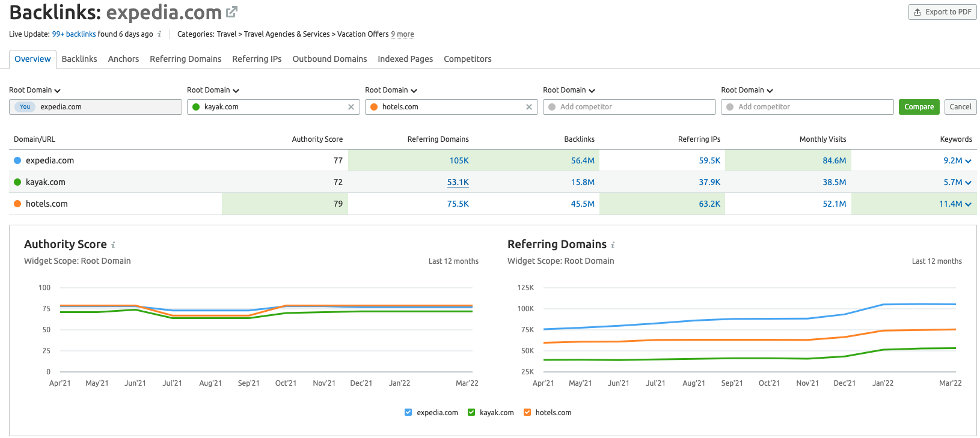Toggle the kayak.com legend checkbox
Image resolution: width=980 pixels, height=438 pixels.
click(x=471, y=412)
